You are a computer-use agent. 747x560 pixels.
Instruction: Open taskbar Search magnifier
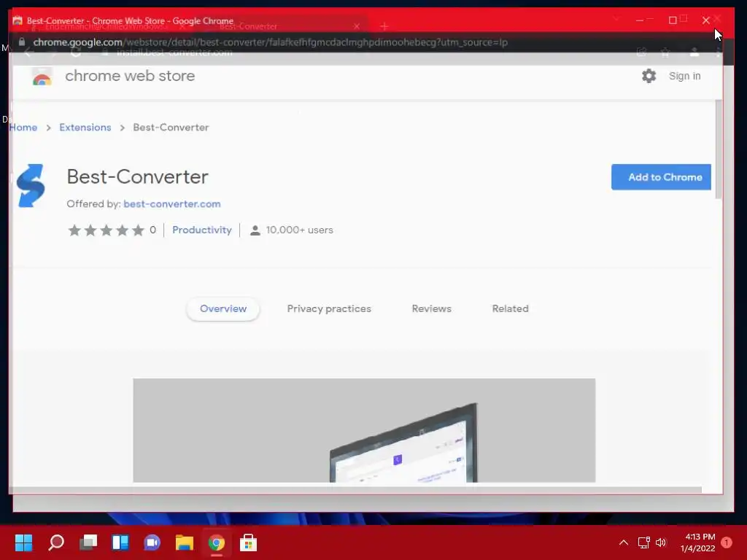(55, 542)
